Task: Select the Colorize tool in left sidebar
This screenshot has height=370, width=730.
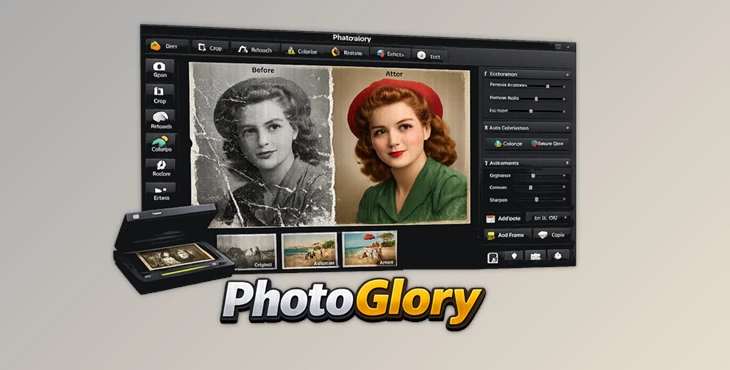Action: point(161,143)
